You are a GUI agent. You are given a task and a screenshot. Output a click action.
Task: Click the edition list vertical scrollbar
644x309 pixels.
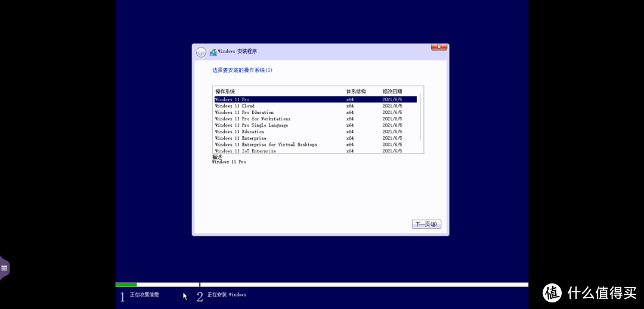click(420, 117)
